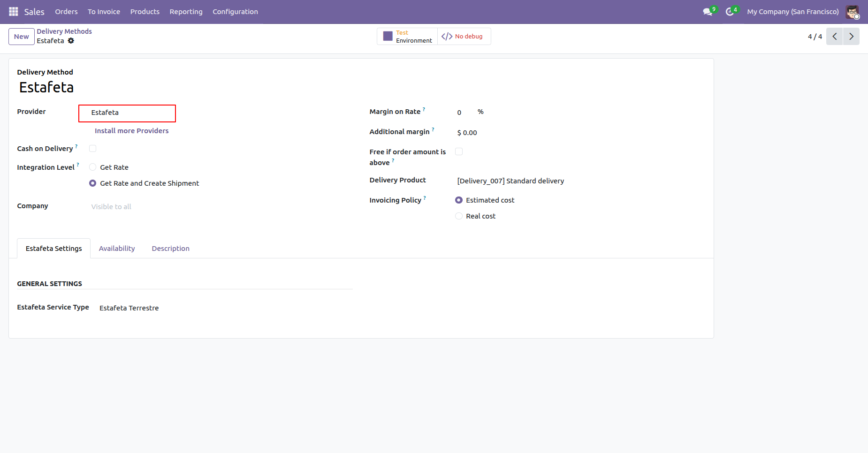Switch company via My Company (San Francisco)
This screenshot has height=453, width=868.
(x=793, y=12)
